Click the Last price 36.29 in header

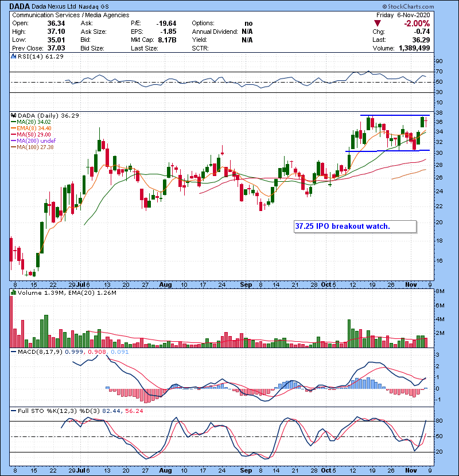tap(421, 40)
